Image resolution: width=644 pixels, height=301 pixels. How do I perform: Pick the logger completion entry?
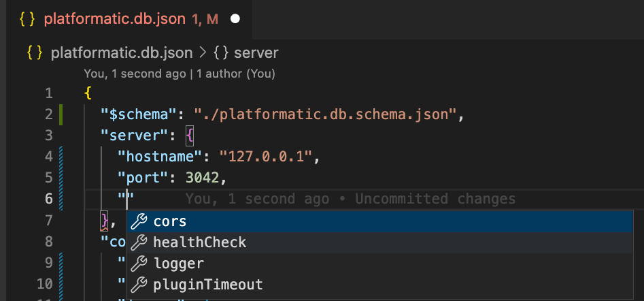(178, 264)
